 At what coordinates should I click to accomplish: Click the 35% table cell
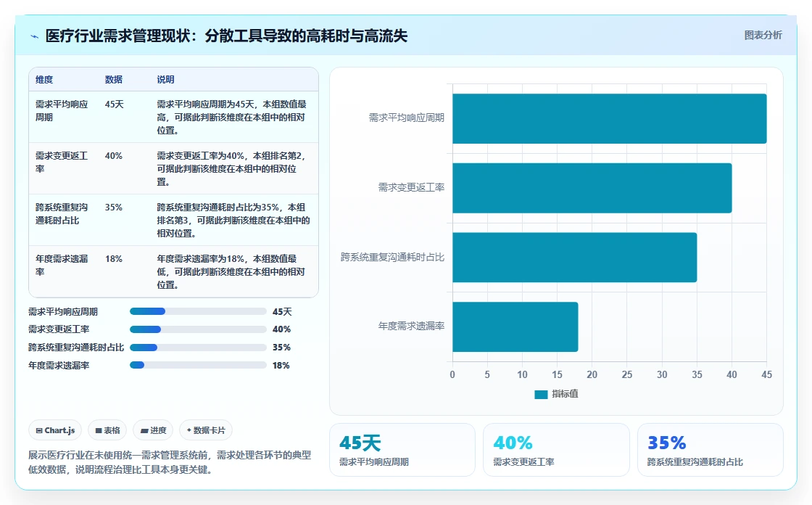(x=113, y=207)
